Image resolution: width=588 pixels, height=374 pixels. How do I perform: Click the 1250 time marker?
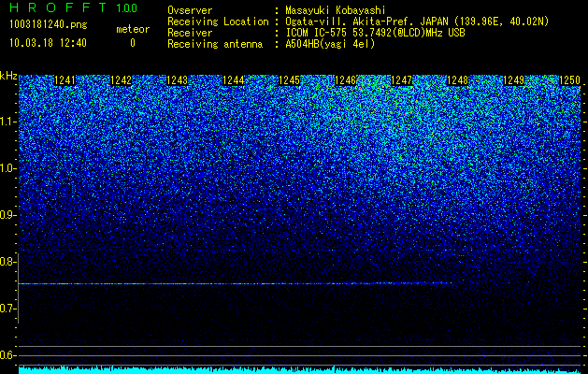tap(570, 80)
